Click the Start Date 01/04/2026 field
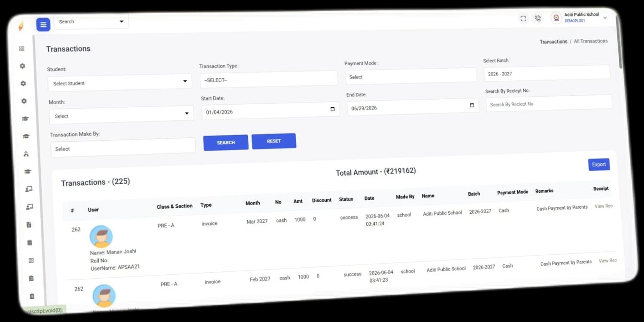This screenshot has width=644, height=322. pyautogui.click(x=270, y=111)
